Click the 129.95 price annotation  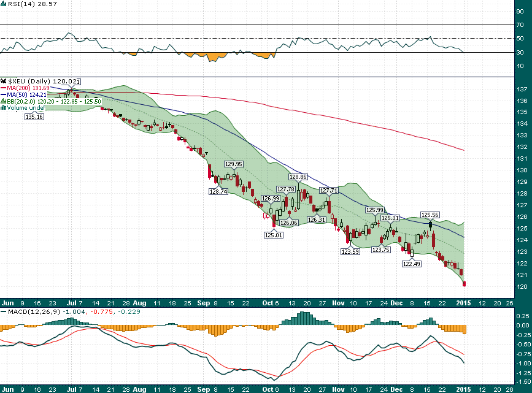(x=234, y=164)
